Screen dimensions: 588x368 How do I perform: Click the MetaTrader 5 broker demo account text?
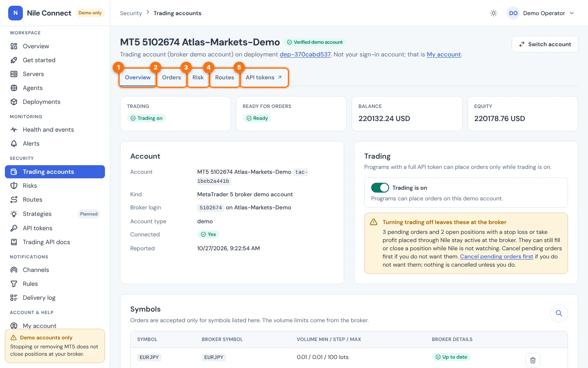pyautogui.click(x=245, y=194)
